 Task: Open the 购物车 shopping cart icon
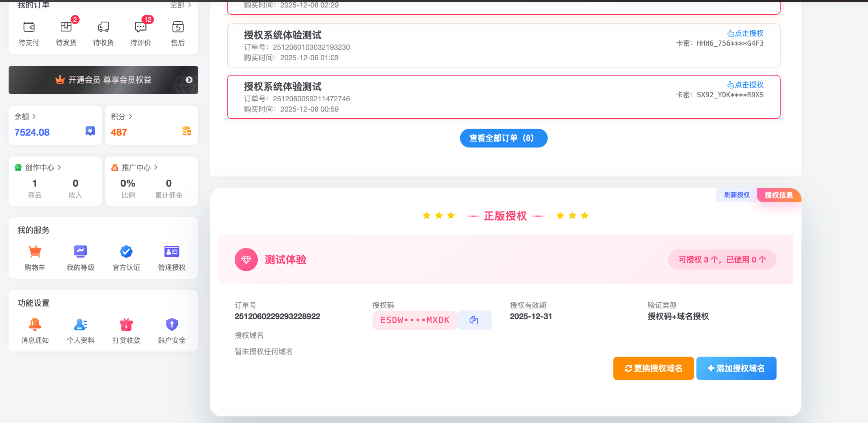point(35,251)
